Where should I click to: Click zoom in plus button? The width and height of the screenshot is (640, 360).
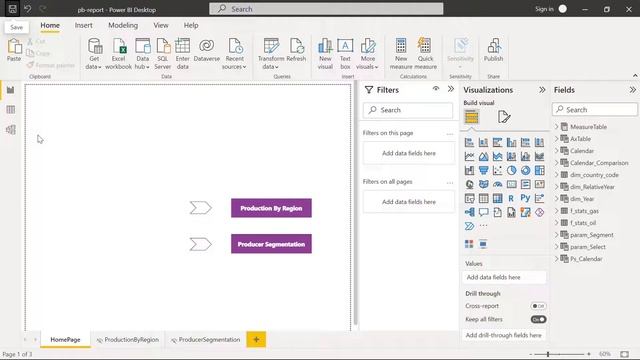click(x=589, y=354)
